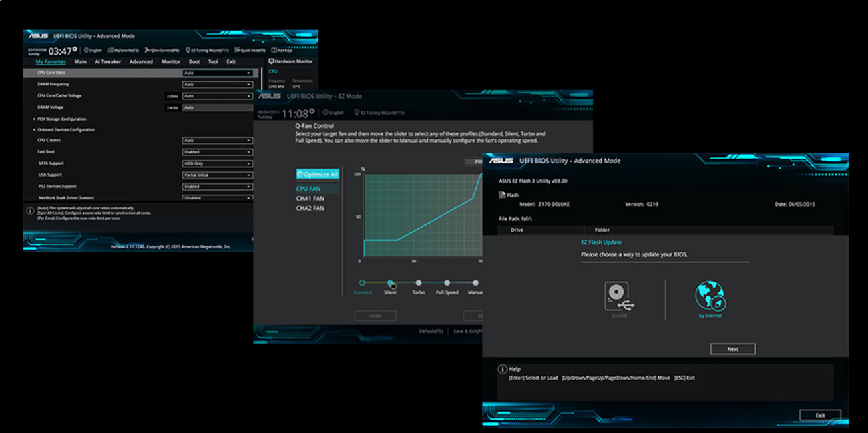The image size is (868, 433).
Task: Click the MyFavorite(F3) icon in top toolbar
Action: coord(110,50)
